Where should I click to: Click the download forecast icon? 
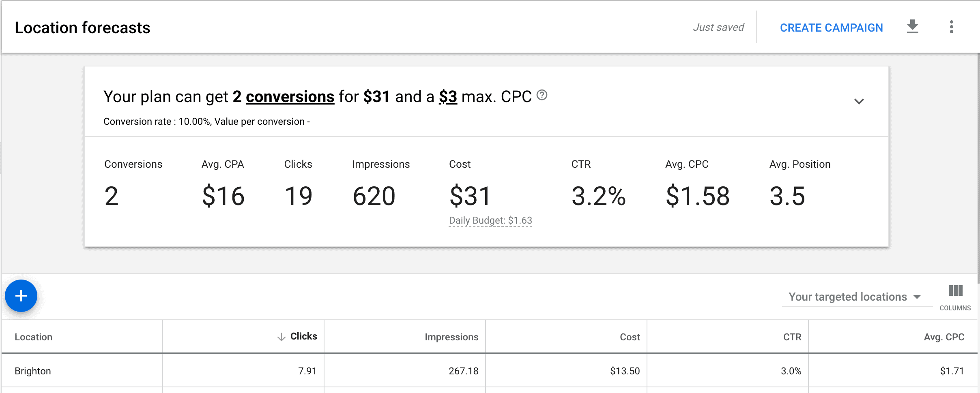912,27
